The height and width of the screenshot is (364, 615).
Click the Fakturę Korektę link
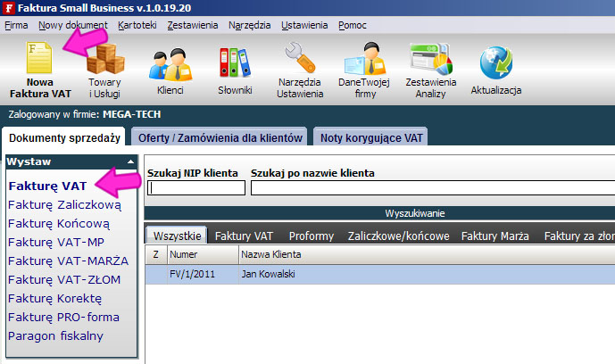point(55,299)
